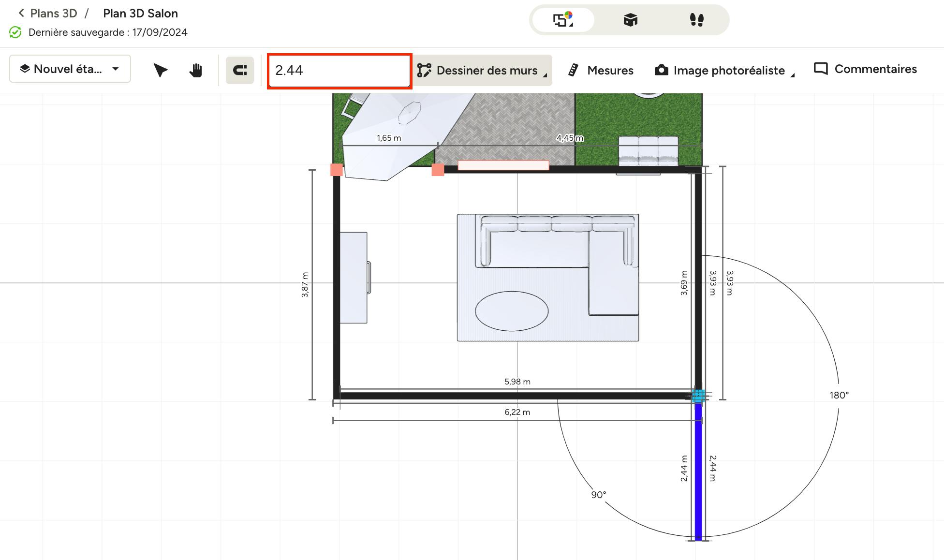Image resolution: width=944 pixels, height=560 pixels.
Task: Expand Dessiner des murs options arrow
Action: point(545,75)
